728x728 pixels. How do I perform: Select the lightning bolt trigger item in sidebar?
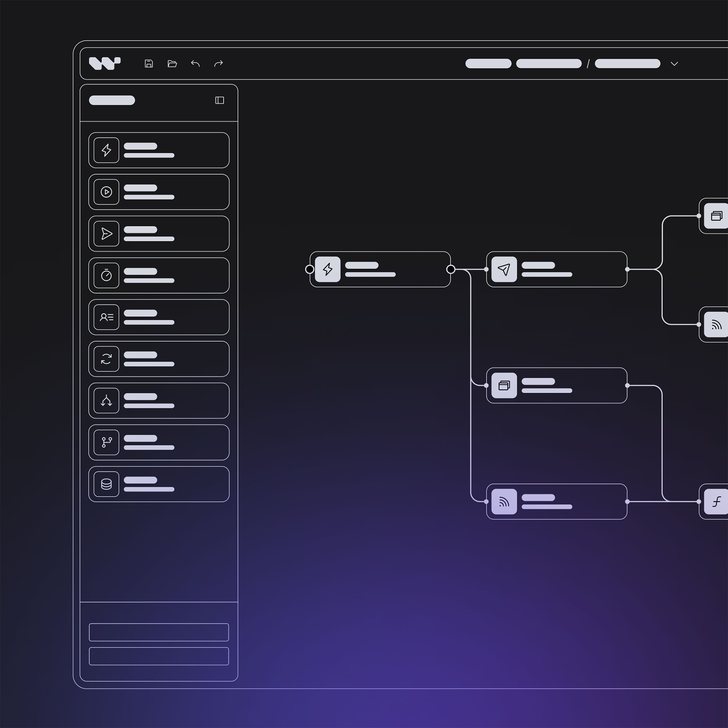[159, 150]
